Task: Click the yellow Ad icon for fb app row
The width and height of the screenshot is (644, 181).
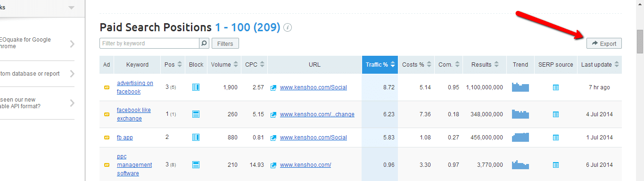Action: [107, 138]
